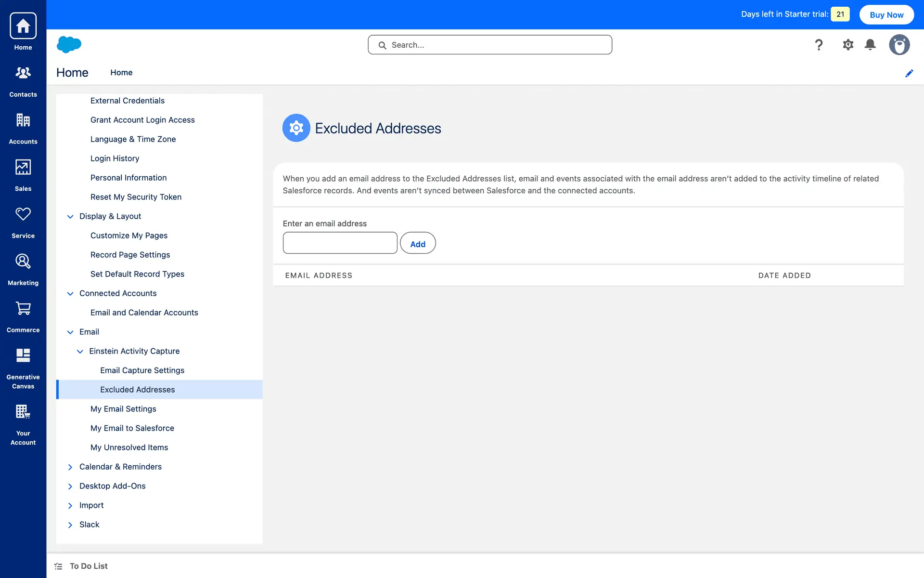Collapse the Einstein Activity Capture node
The width and height of the screenshot is (924, 578).
(x=80, y=351)
